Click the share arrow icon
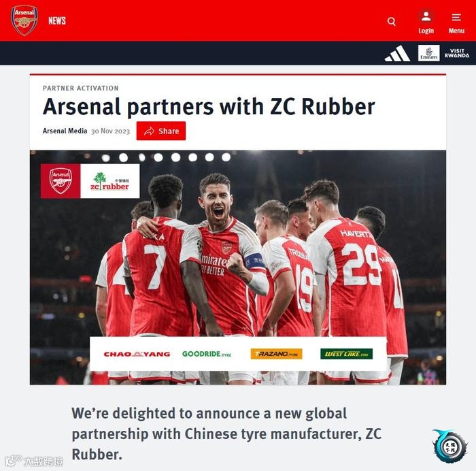Screen dimensions: 476x471 point(149,131)
